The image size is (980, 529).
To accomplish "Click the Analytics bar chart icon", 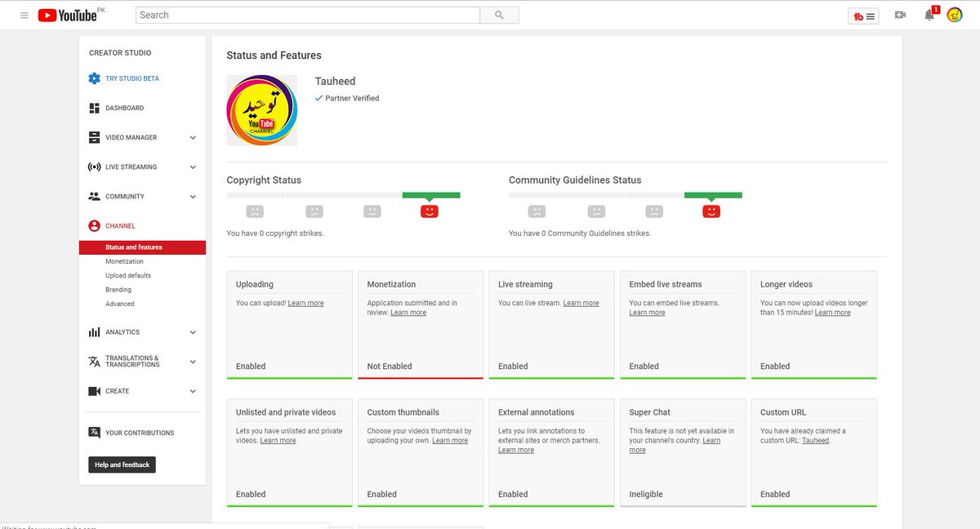I will (x=95, y=332).
